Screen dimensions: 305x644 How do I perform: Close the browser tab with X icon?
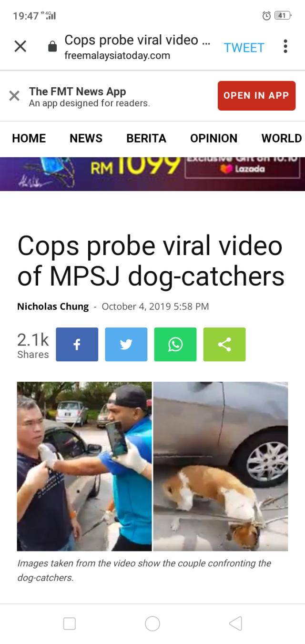[20, 46]
